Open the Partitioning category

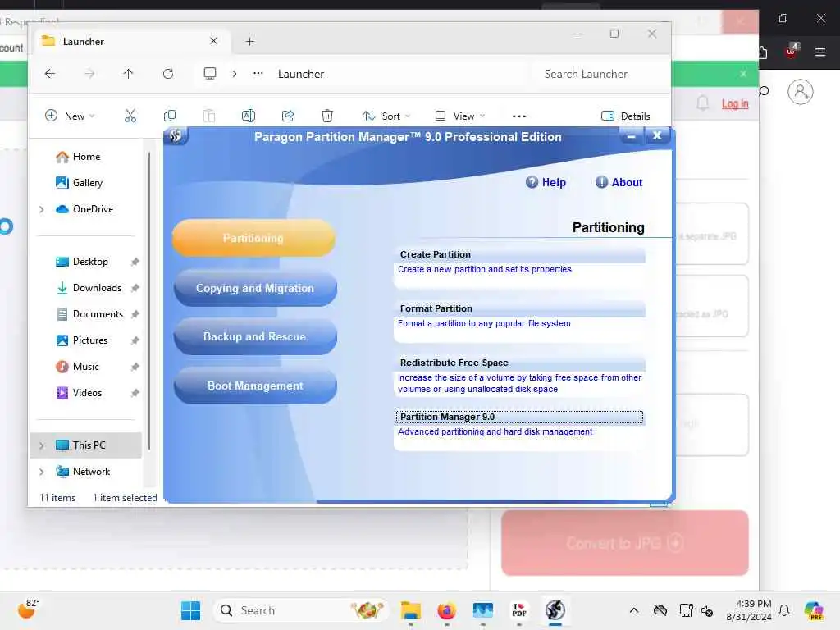click(x=253, y=238)
